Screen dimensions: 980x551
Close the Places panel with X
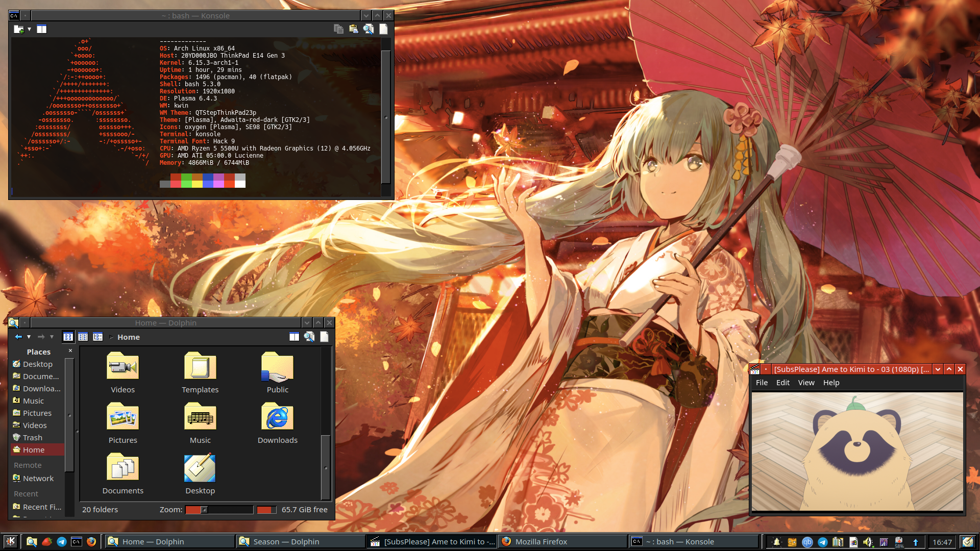[x=70, y=350]
